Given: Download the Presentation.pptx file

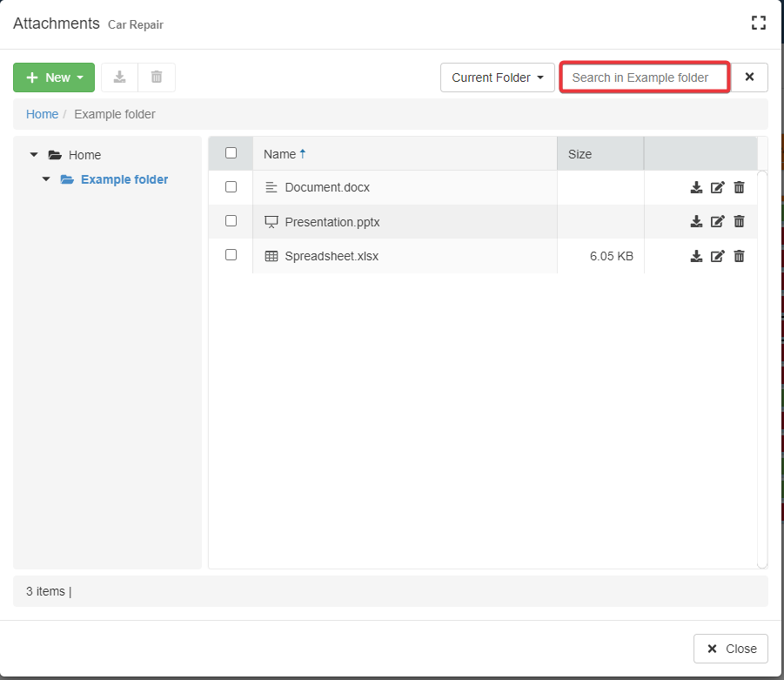Looking at the screenshot, I should click(x=696, y=221).
